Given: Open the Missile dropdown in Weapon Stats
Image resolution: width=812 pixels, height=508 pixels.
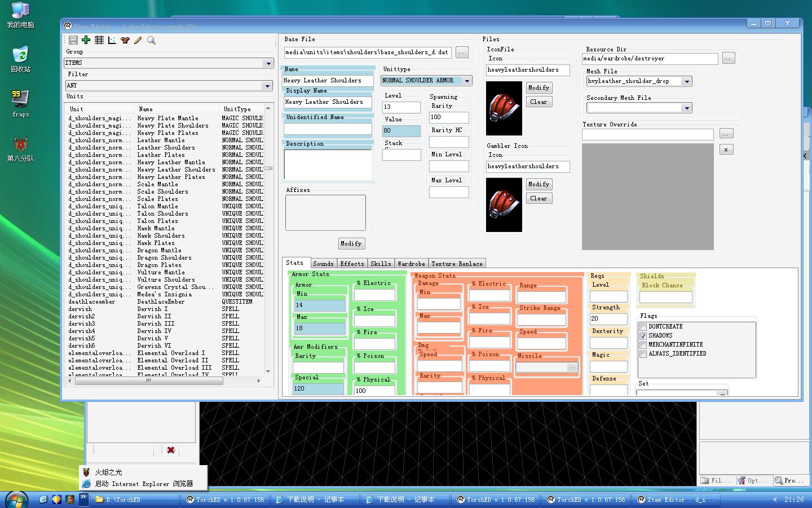Looking at the screenshot, I should click(x=572, y=367).
